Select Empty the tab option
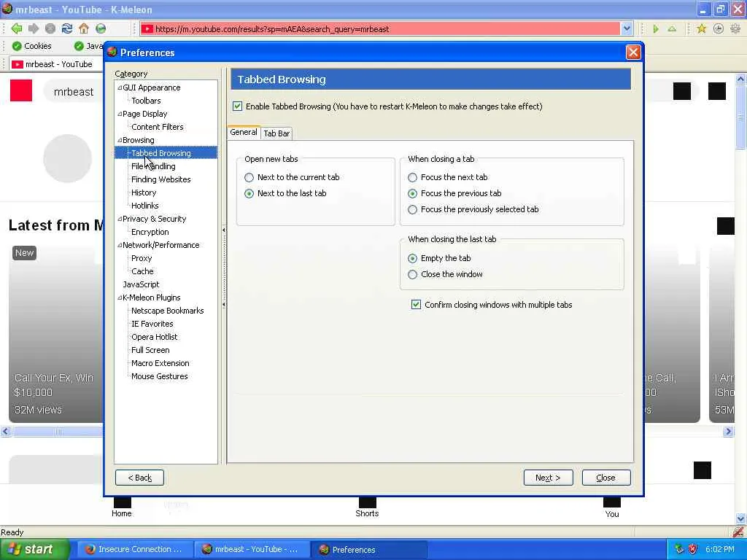747x560 pixels. [x=413, y=259]
